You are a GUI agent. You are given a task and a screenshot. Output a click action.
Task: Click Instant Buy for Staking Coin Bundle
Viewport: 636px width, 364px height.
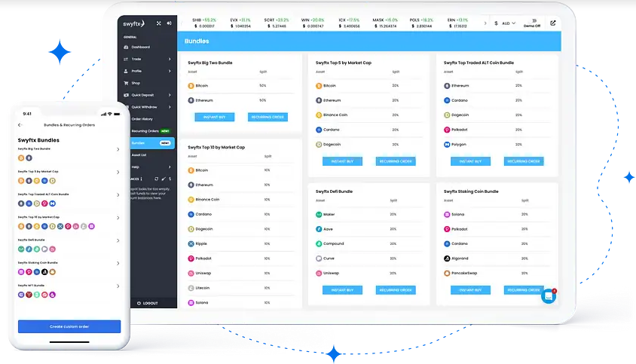[x=470, y=290]
